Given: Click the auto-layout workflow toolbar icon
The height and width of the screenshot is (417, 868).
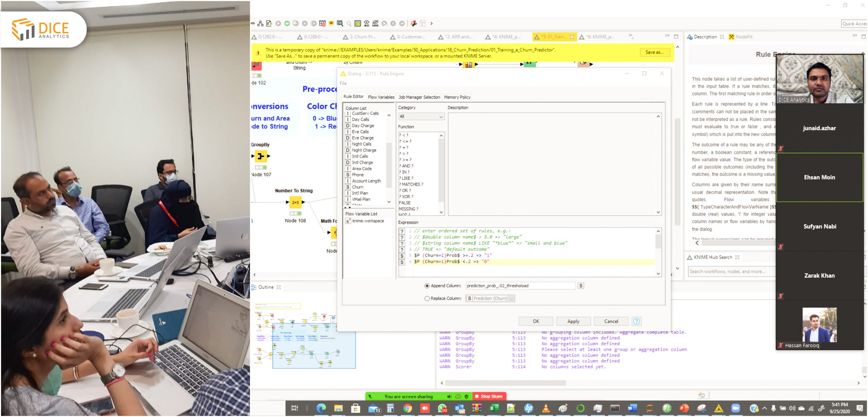Looking at the screenshot, I should coord(260,23).
